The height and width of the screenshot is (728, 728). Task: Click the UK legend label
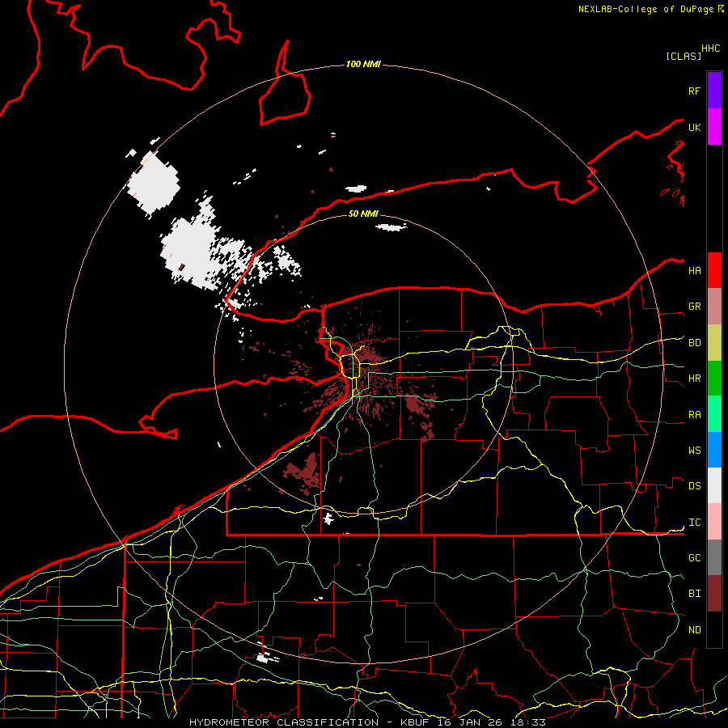[694, 128]
